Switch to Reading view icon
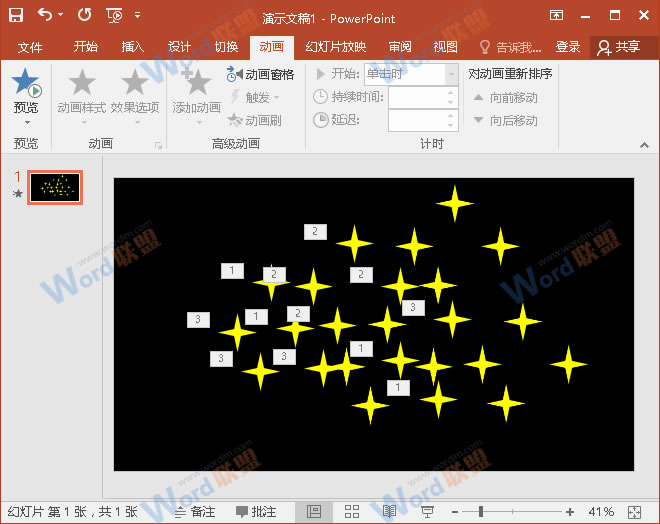The image size is (660, 524). [390, 511]
